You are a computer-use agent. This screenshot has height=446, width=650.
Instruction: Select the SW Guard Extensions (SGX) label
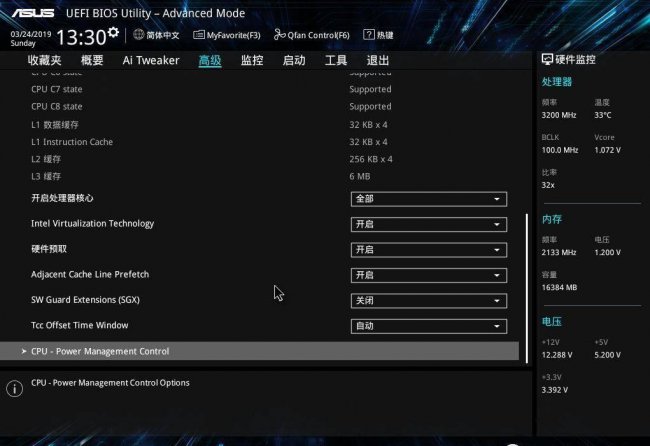(85, 300)
